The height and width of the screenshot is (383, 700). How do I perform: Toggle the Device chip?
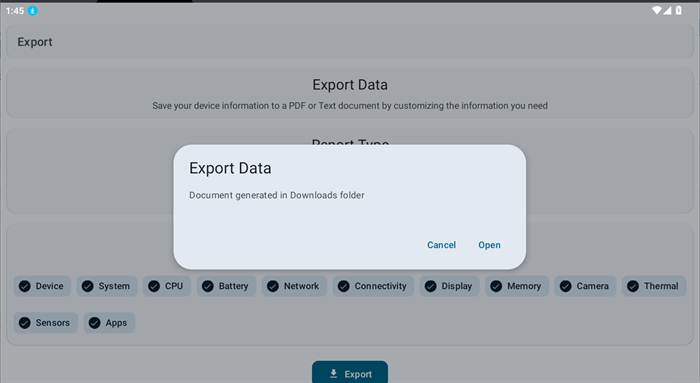coord(42,286)
